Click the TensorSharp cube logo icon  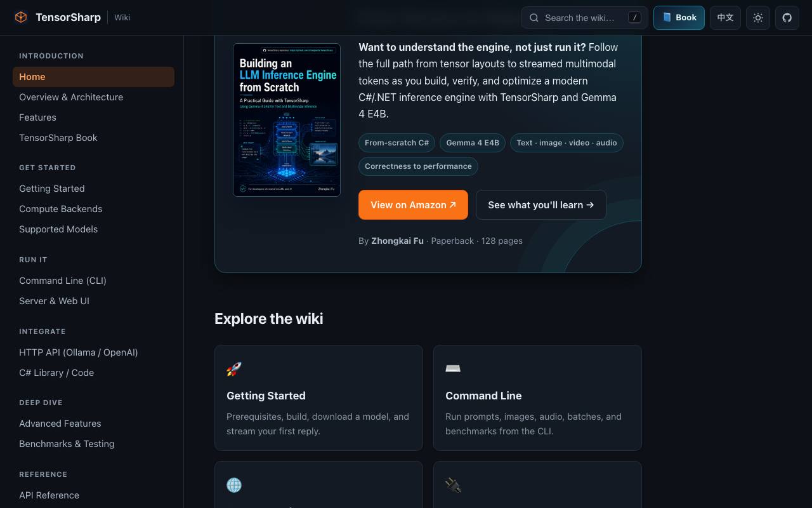click(21, 17)
